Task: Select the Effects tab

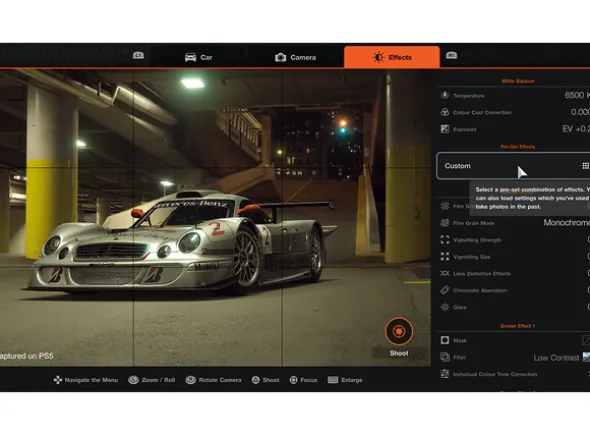Action: coord(392,57)
